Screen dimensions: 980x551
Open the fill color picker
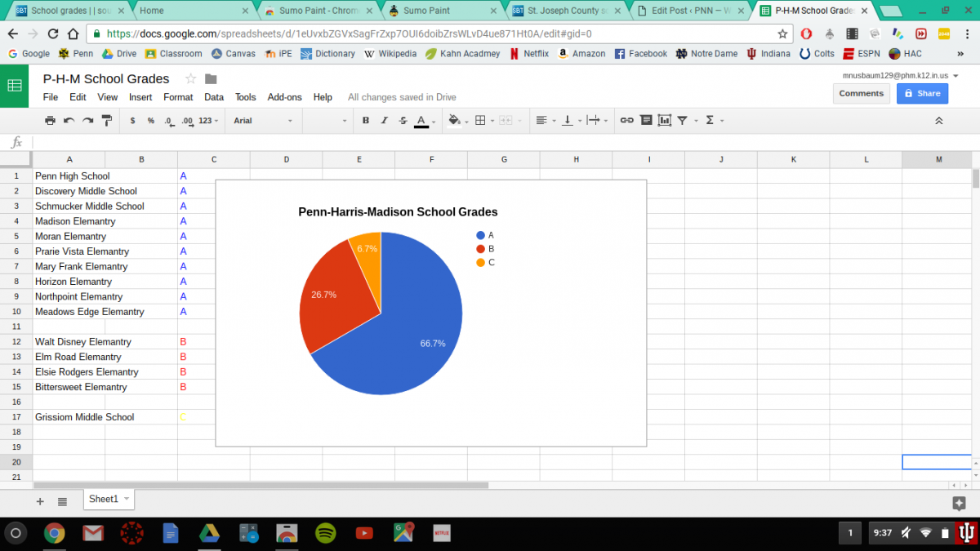[457, 121]
